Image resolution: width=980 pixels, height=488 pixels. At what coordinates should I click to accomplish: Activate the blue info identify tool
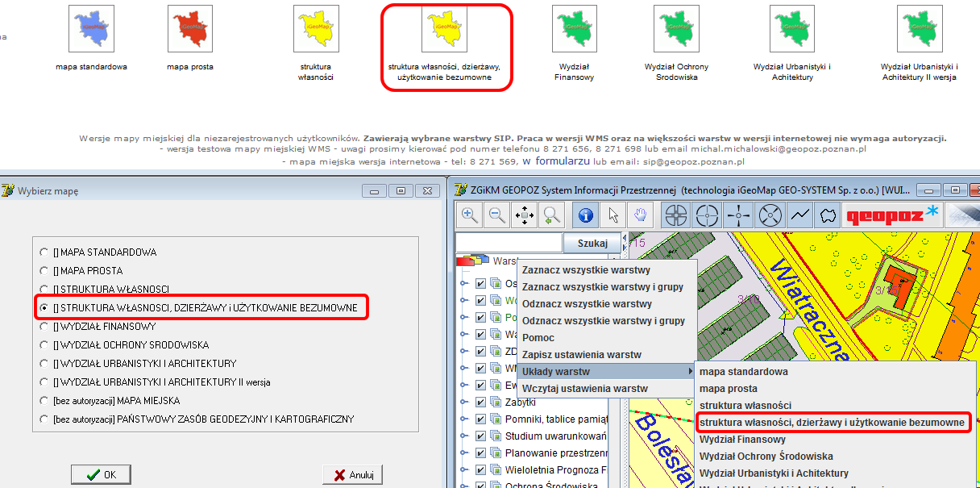coord(586,215)
